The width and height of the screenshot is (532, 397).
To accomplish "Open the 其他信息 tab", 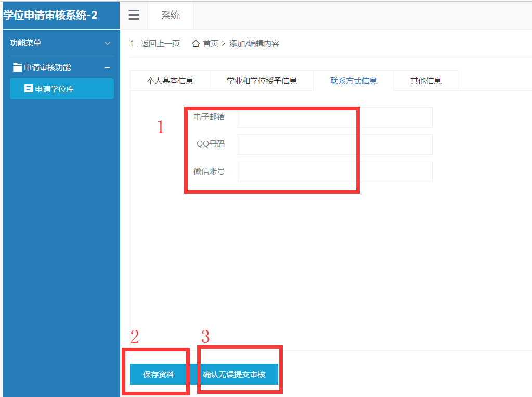I will 425,80.
